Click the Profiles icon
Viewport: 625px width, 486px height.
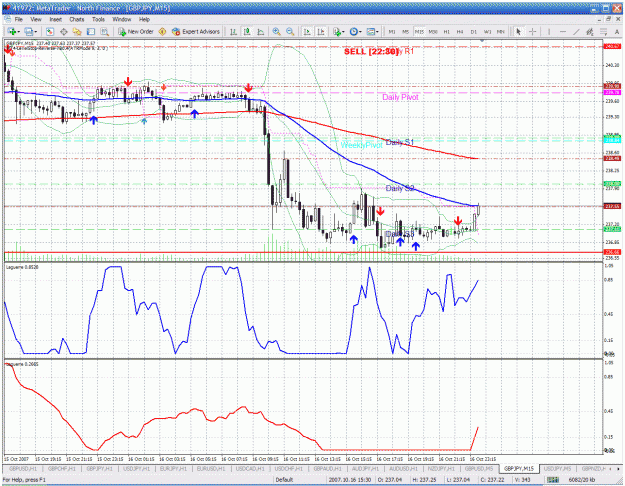point(28,31)
